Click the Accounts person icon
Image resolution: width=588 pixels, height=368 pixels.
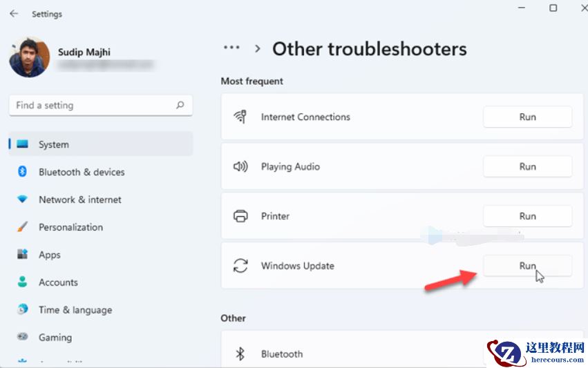[22, 282]
